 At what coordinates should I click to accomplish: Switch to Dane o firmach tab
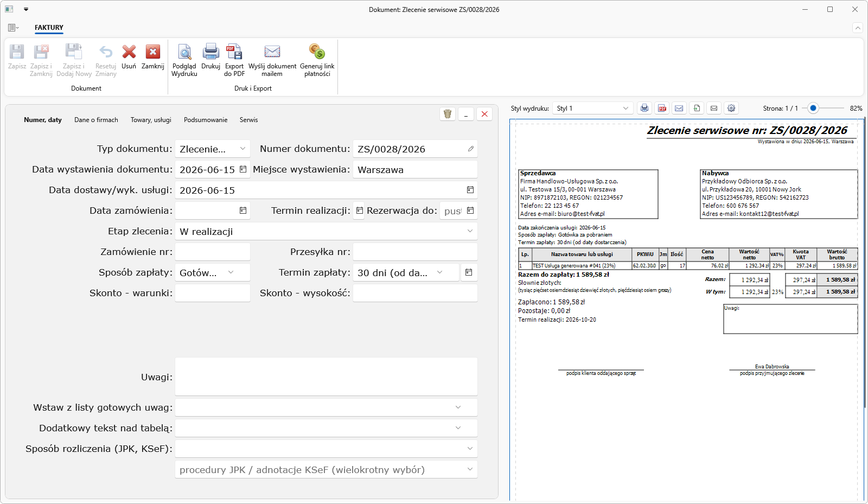[x=96, y=120]
